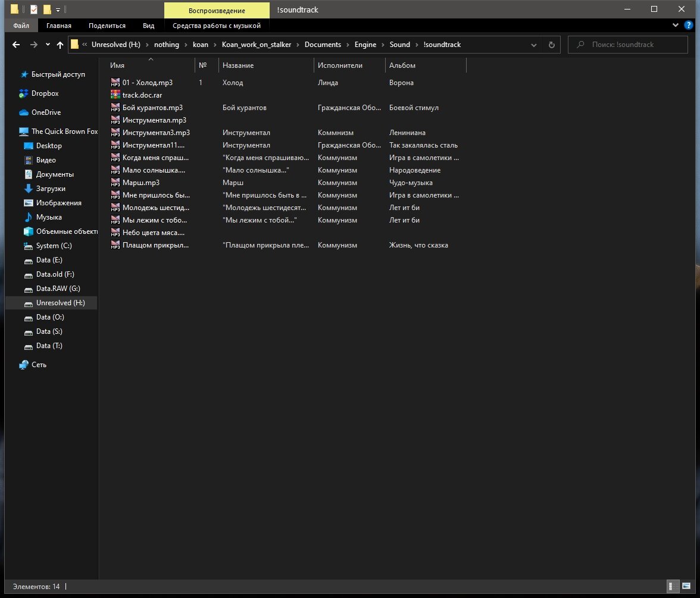Go up one folder level
Viewport: 700px width, 598px height.
pos(60,45)
